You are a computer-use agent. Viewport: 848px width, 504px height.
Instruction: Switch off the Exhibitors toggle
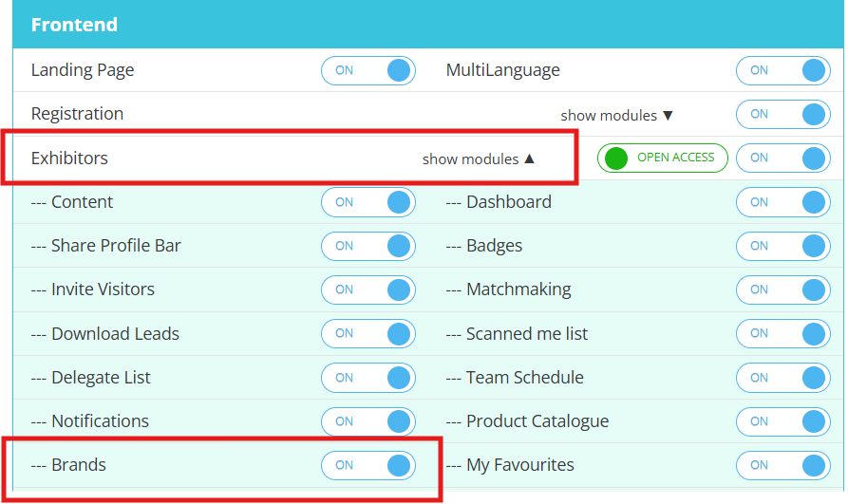783,158
